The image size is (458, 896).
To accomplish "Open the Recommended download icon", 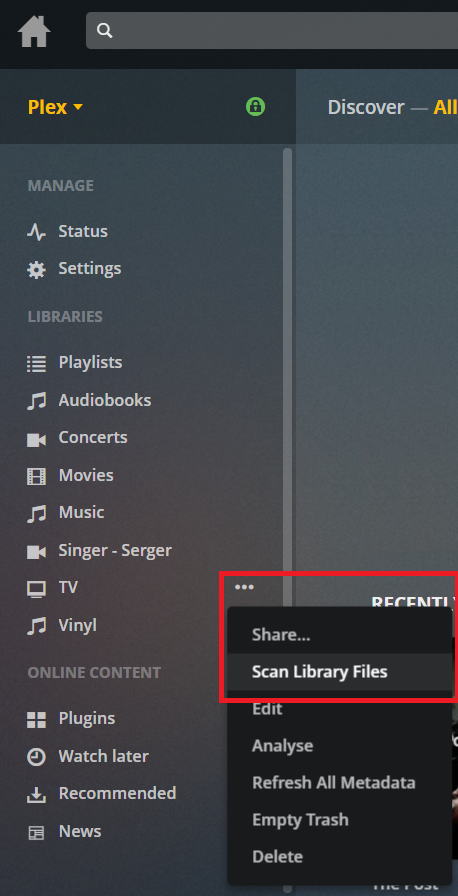I will coord(37,794).
